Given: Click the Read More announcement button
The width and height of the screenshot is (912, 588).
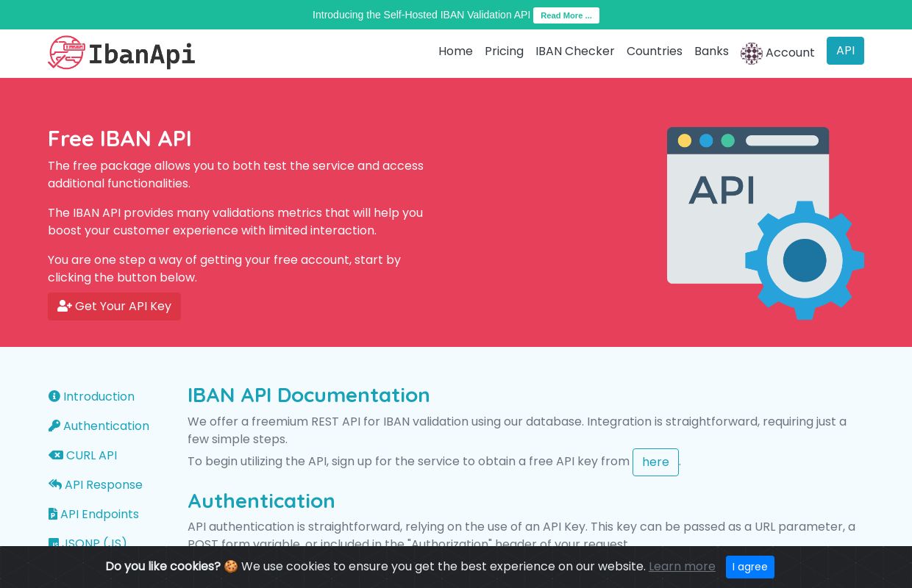Looking at the screenshot, I should pyautogui.click(x=566, y=15).
